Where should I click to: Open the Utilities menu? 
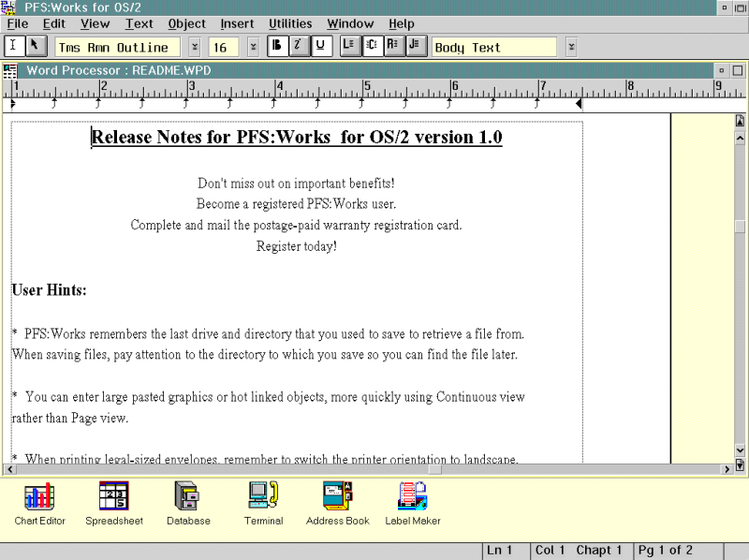click(290, 23)
